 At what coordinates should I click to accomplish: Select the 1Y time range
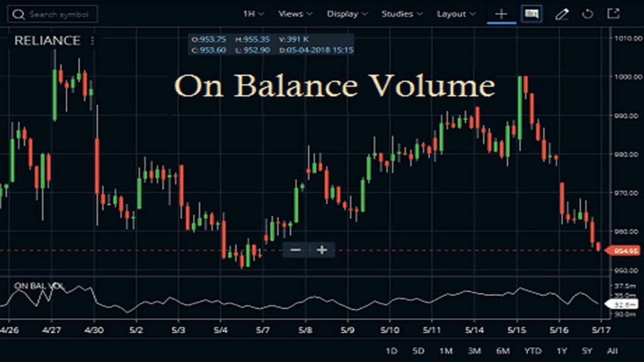point(562,351)
